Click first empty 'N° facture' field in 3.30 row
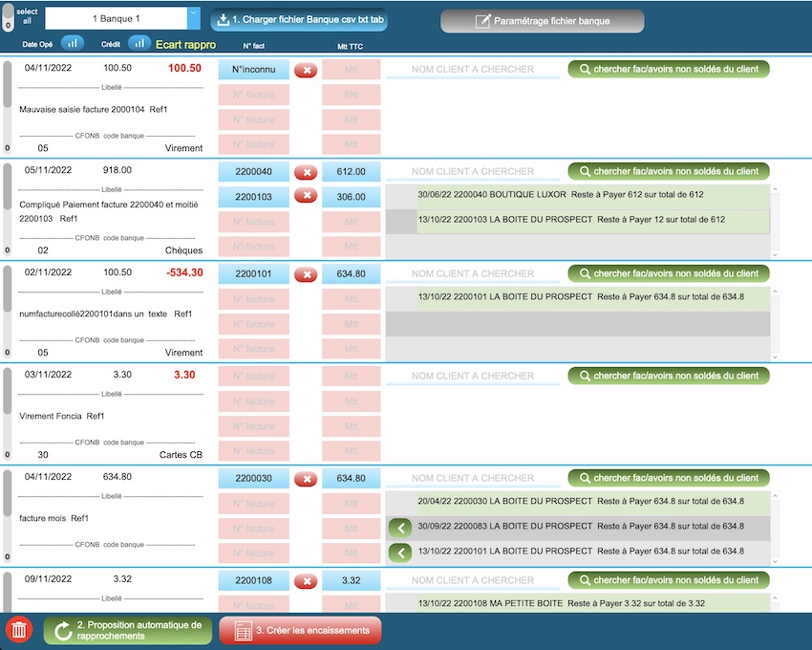Image resolution: width=812 pixels, height=650 pixels. 254,376
